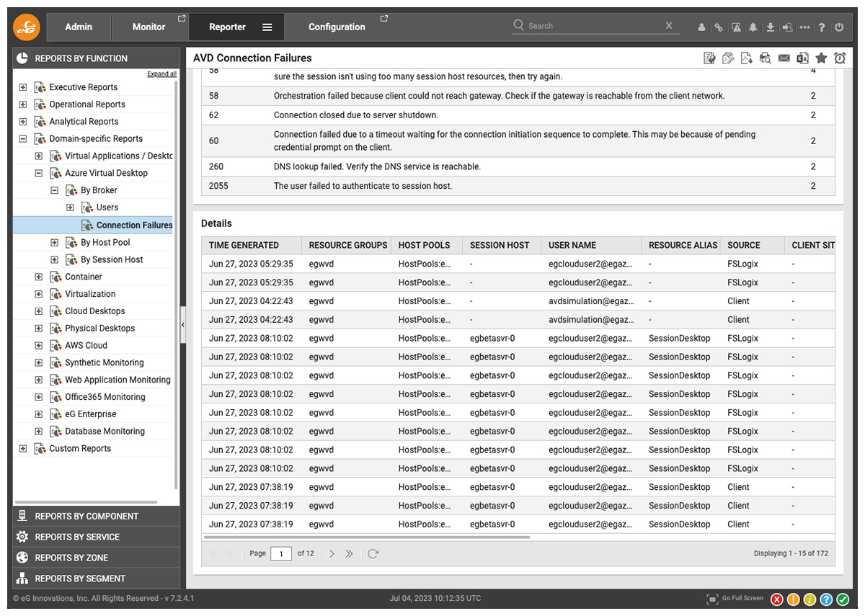Click the chain link icon in header
The image size is (865, 616).
[x=718, y=27]
